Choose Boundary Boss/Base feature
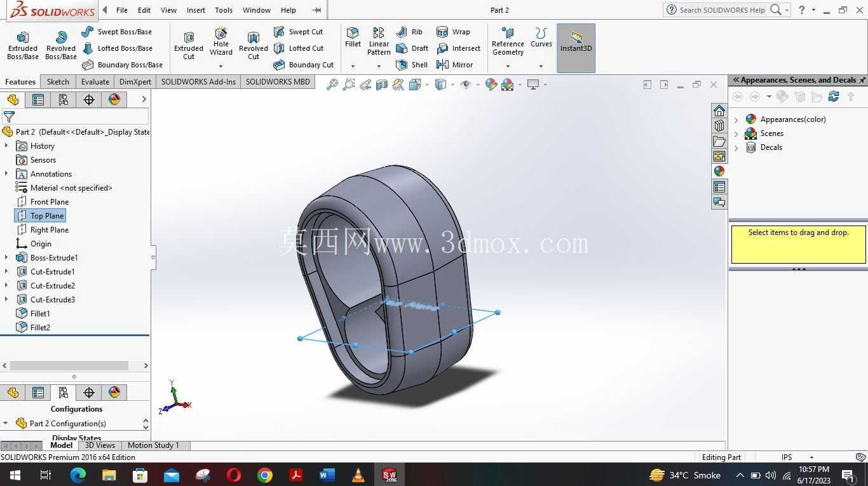Image resolution: width=868 pixels, height=486 pixels. tap(123, 65)
